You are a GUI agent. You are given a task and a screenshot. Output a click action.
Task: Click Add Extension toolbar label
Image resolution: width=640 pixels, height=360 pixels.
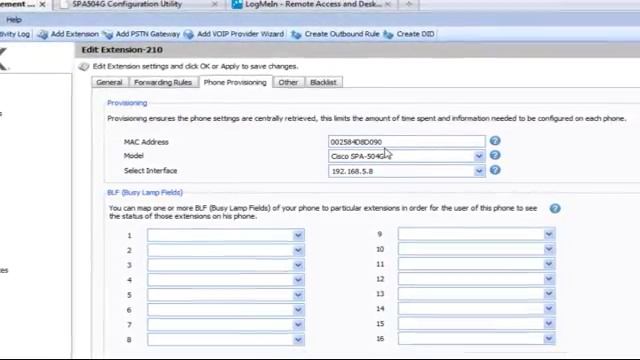point(75,34)
